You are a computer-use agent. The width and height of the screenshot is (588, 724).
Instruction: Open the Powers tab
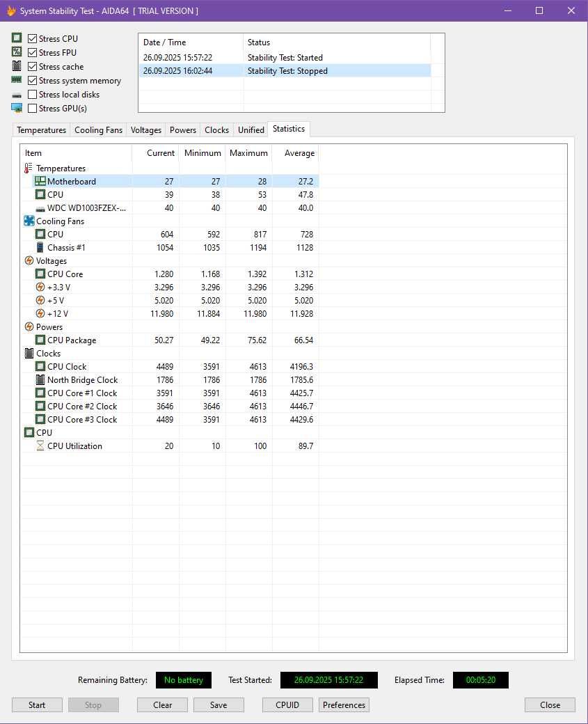pos(183,129)
